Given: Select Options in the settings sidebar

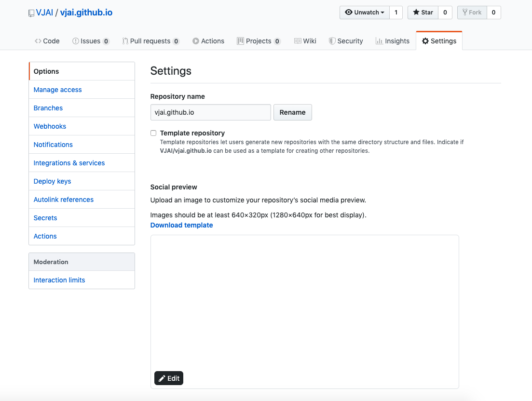Looking at the screenshot, I should 82,71.
